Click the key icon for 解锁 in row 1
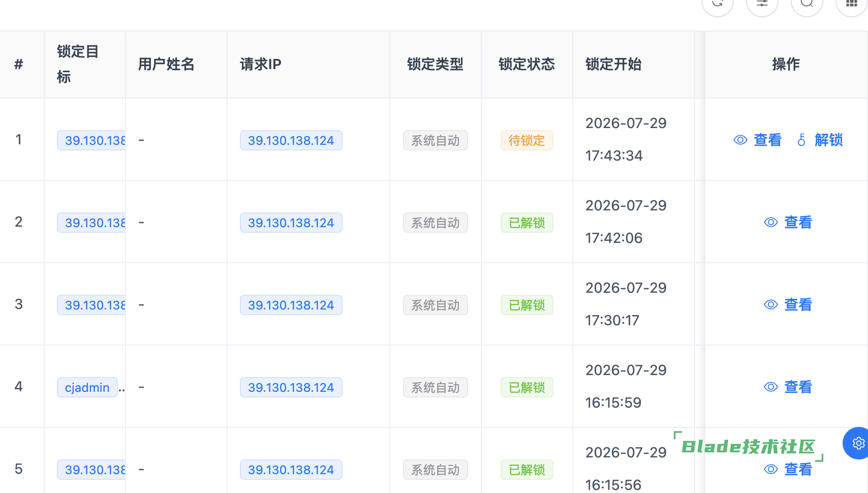This screenshot has width=868, height=493. point(801,140)
